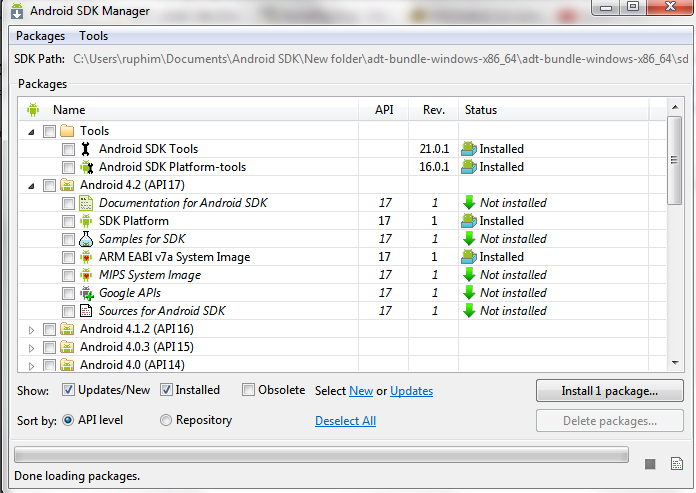
Task: Check the Android 4.2 (API 17) checkbox
Action: coord(49,185)
